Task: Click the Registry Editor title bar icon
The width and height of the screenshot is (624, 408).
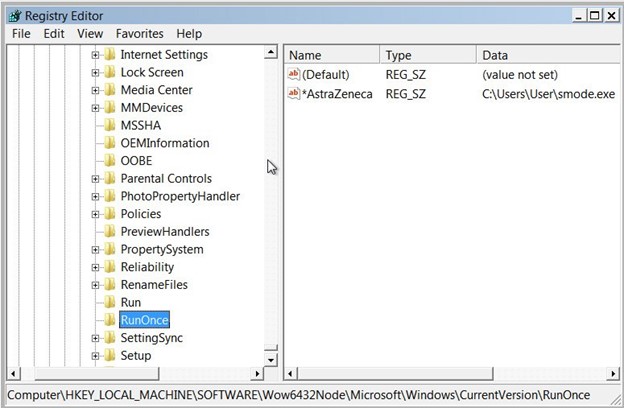Action: (x=12, y=15)
